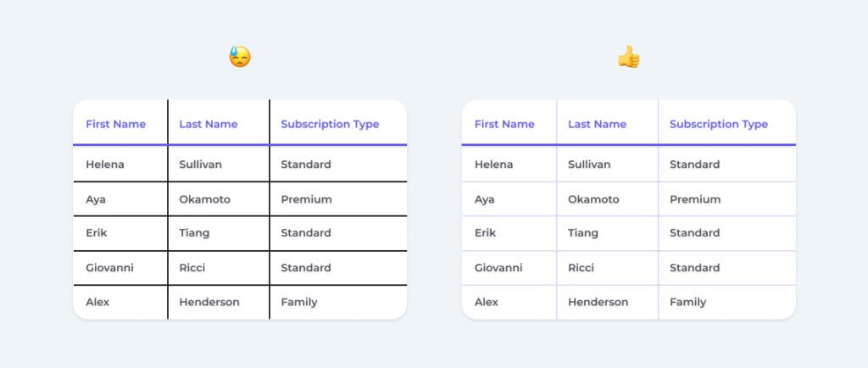Viewport: 868px width, 368px height.
Task: Select Subscription Type header in left table
Action: click(x=330, y=124)
